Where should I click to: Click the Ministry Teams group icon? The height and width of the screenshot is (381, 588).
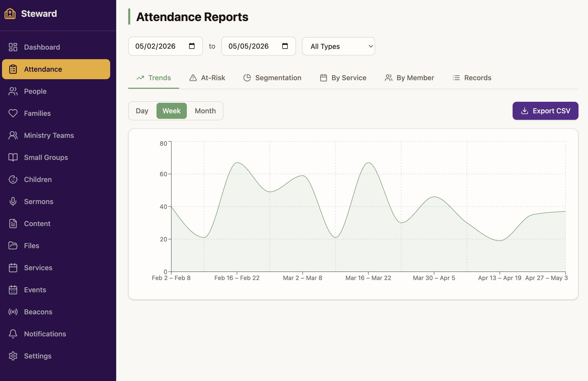(x=13, y=135)
